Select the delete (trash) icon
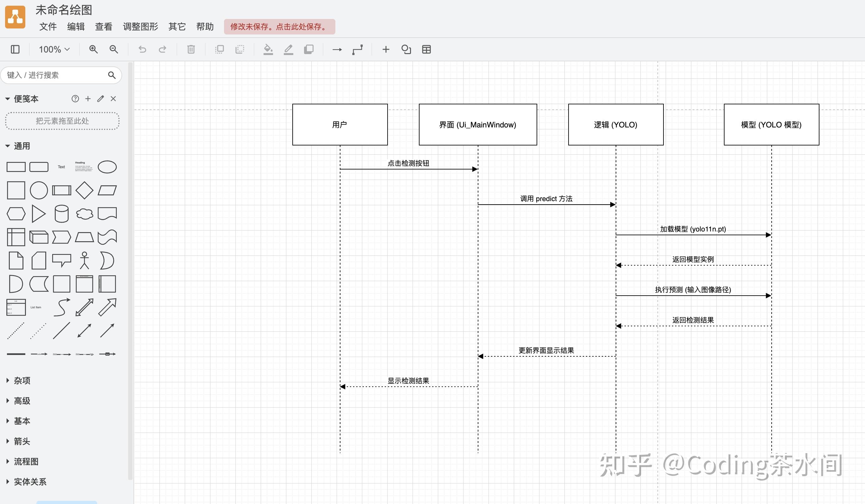Screen dimensions: 865x504 [x=191, y=49]
